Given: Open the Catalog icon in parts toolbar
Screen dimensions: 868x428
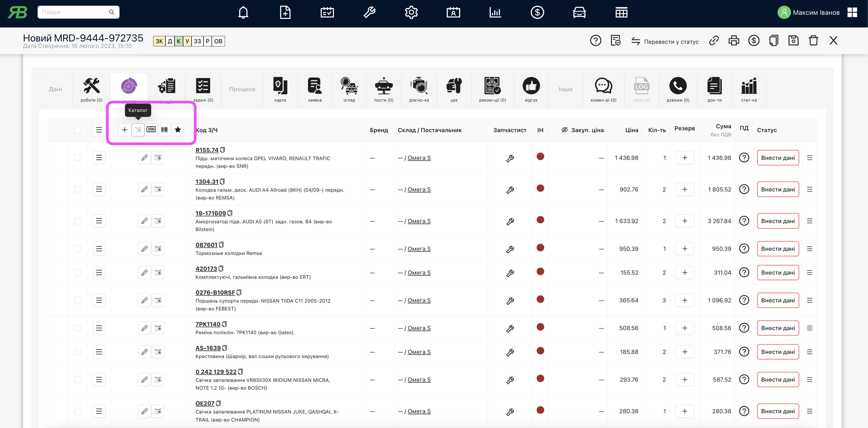Looking at the screenshot, I should click(x=138, y=130).
